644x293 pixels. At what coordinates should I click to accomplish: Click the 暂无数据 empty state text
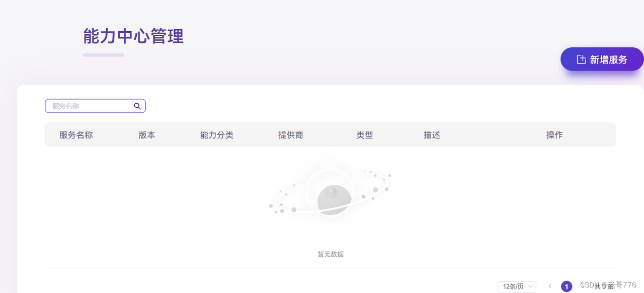331,254
